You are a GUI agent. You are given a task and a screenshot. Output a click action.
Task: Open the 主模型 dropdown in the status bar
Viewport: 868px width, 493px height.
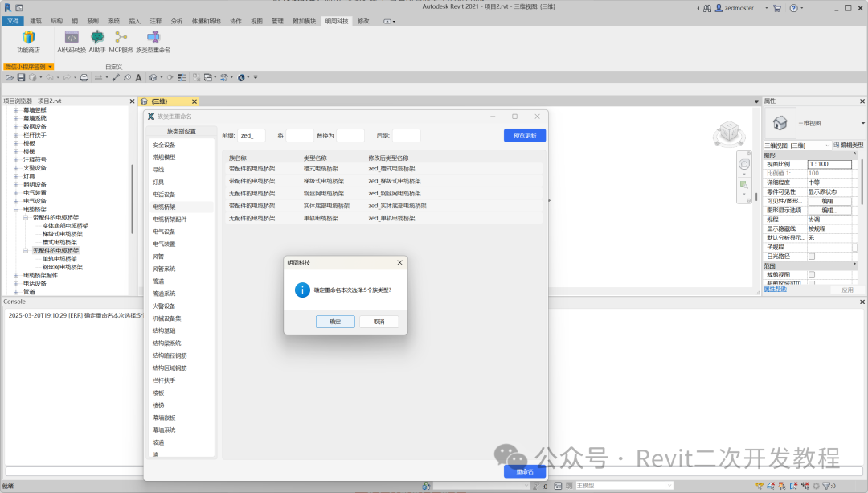click(x=624, y=486)
